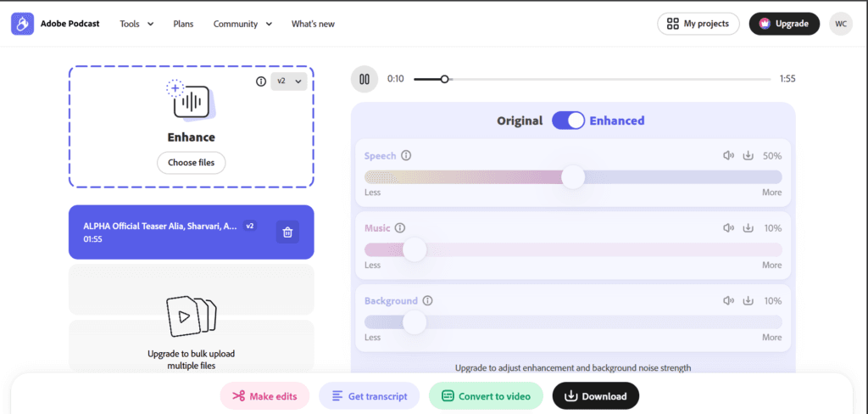Click Choose files button
The height and width of the screenshot is (414, 868).
point(191,163)
